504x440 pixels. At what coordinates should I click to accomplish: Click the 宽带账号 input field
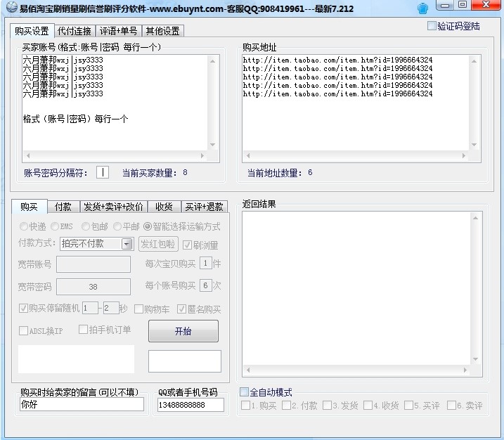coord(93,264)
